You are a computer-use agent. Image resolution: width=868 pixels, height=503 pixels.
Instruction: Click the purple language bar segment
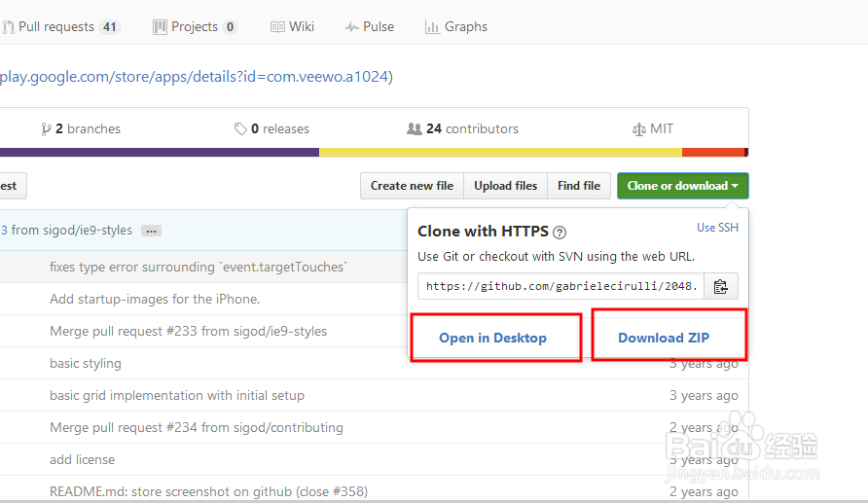(x=160, y=152)
